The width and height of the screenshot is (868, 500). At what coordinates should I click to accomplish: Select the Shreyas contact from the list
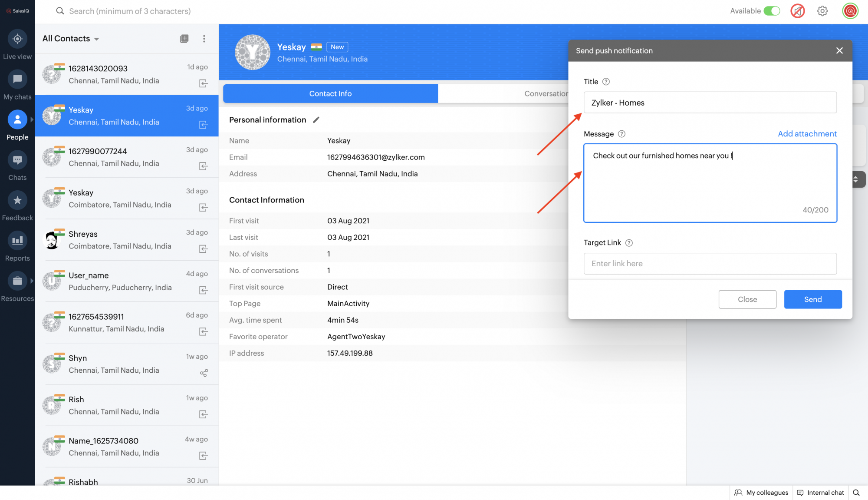(x=126, y=240)
